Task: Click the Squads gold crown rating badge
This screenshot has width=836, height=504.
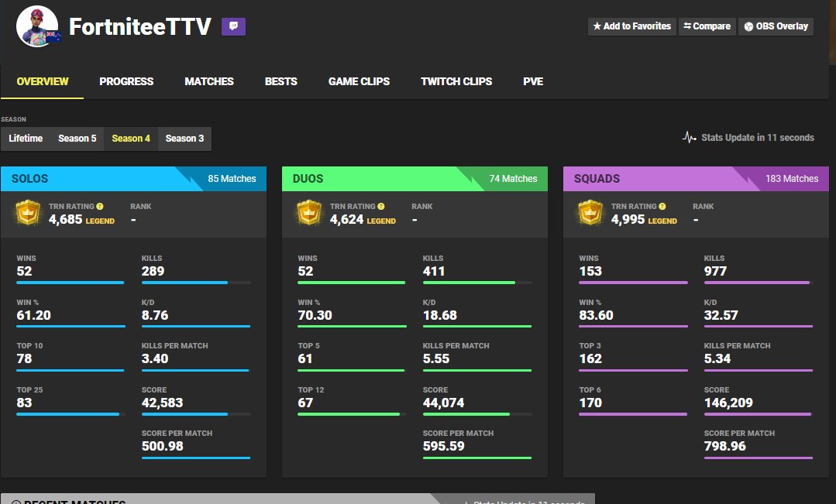Action: click(590, 213)
